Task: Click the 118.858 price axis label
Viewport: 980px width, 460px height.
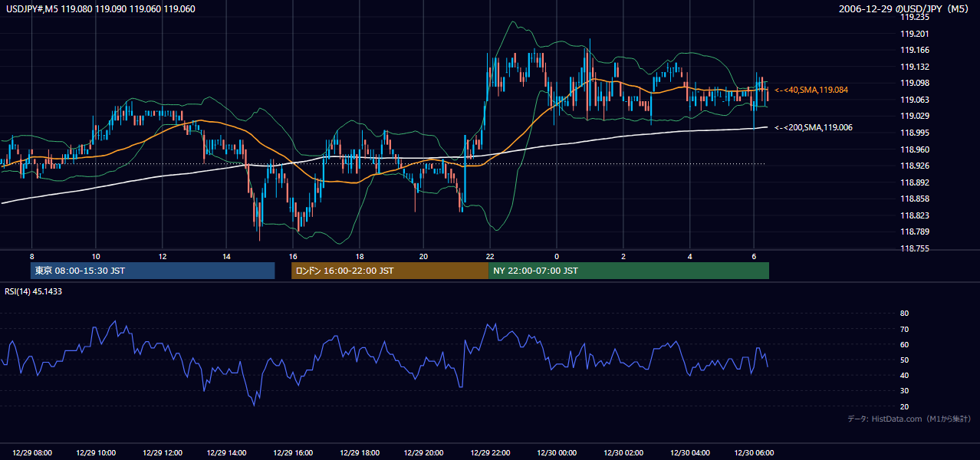Action: [x=915, y=199]
